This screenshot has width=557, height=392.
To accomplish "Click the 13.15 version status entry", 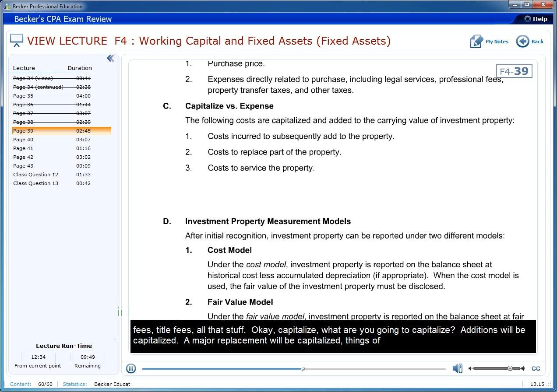I will 537,384.
